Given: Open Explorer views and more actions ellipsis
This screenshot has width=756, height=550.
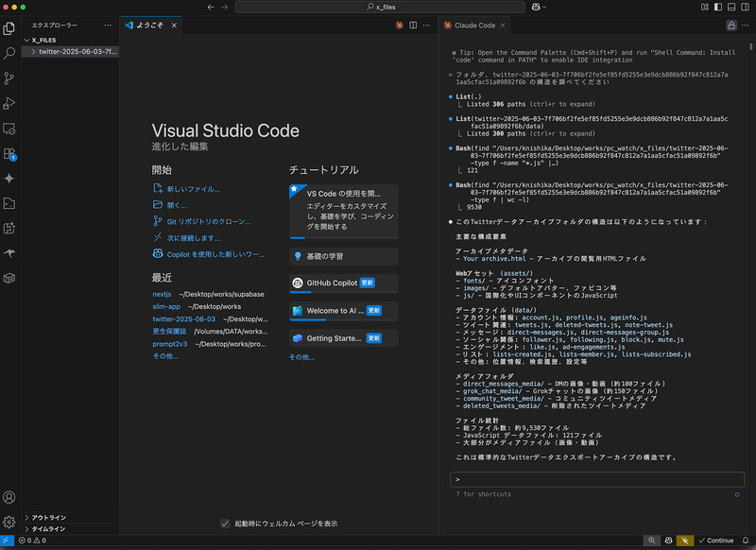Looking at the screenshot, I should [108, 26].
